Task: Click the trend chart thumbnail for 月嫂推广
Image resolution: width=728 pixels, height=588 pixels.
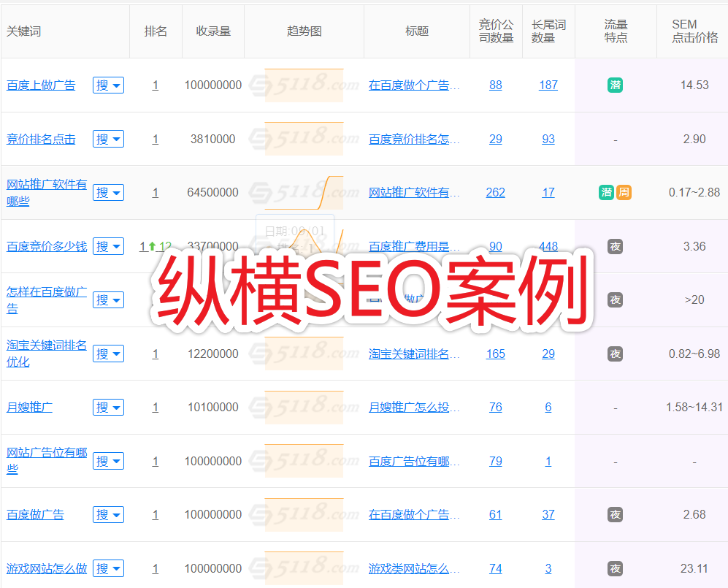Action: [x=304, y=407]
